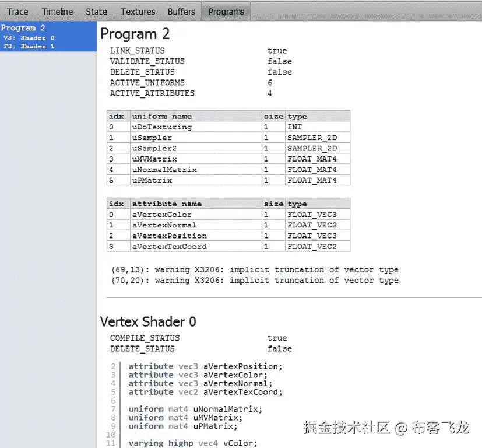Click the INT type cell
The height and width of the screenshot is (448, 482).
(318, 127)
